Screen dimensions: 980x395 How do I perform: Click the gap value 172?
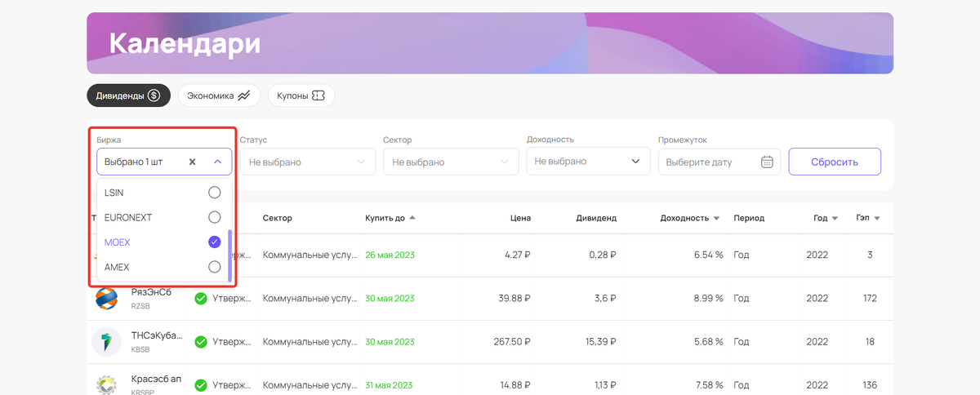click(x=870, y=298)
